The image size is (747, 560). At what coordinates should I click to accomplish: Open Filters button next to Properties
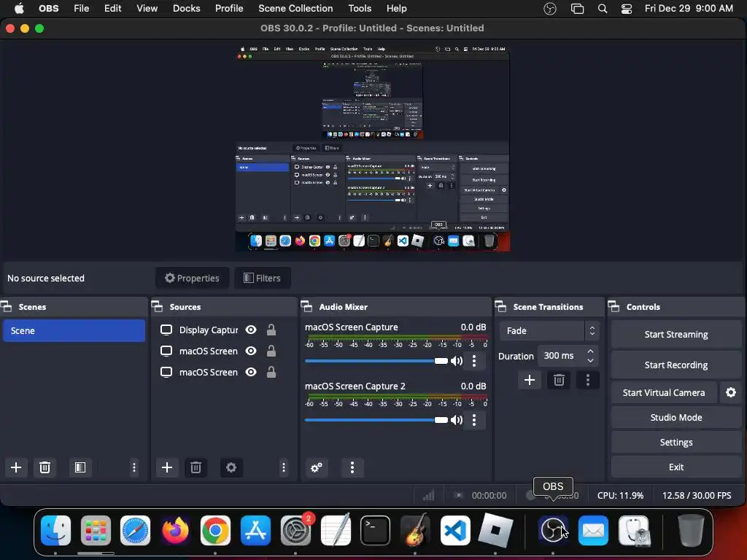point(262,278)
